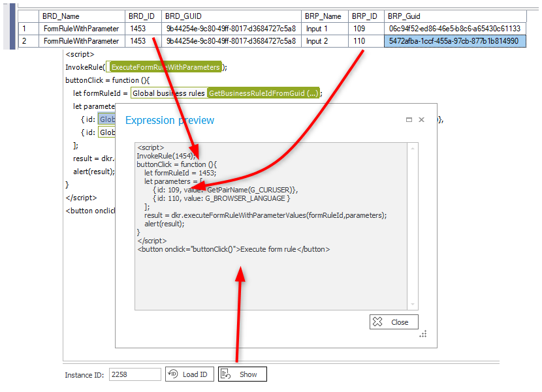Screen dimensions: 542x392
Task: Click the ExecuteFormRuleWithParameters tag
Action: point(165,67)
